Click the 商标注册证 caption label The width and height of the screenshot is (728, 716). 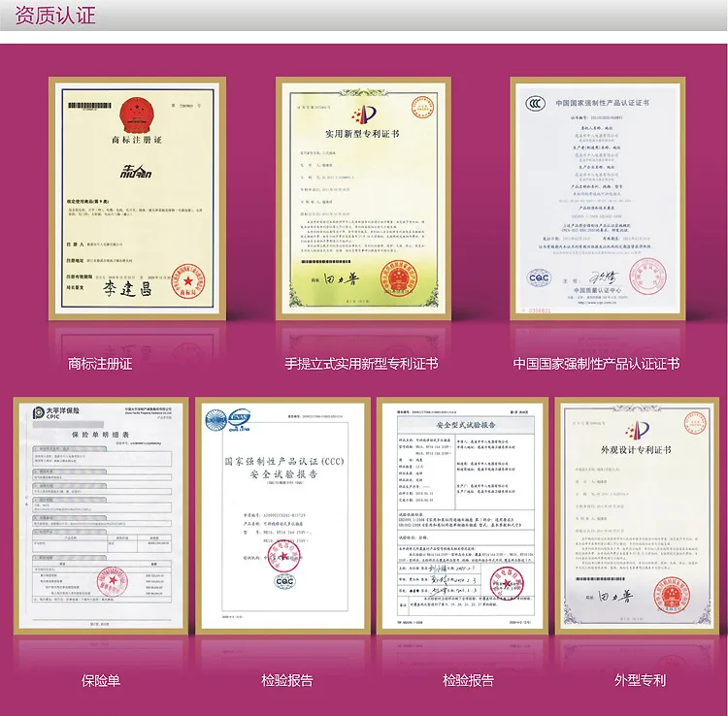tap(100, 364)
